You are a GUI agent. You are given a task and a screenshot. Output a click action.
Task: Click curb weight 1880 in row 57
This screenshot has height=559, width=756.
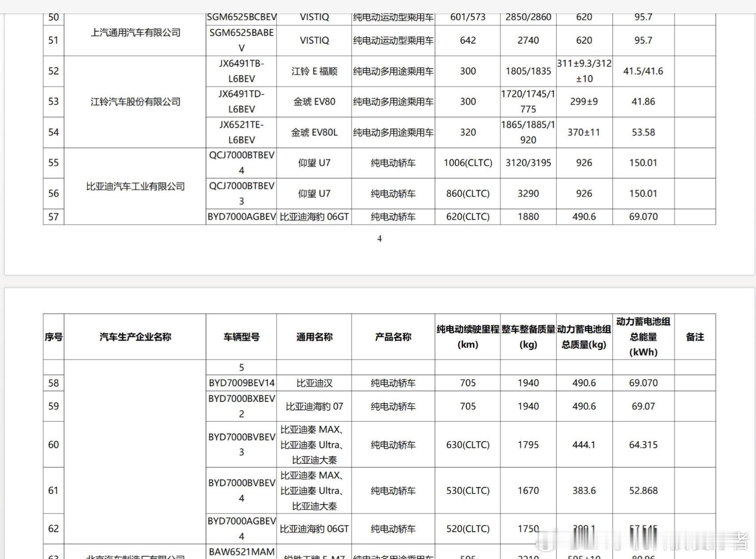coord(528,217)
